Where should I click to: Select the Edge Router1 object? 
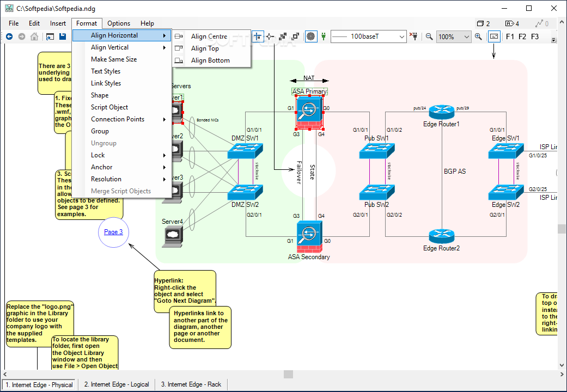(x=441, y=112)
